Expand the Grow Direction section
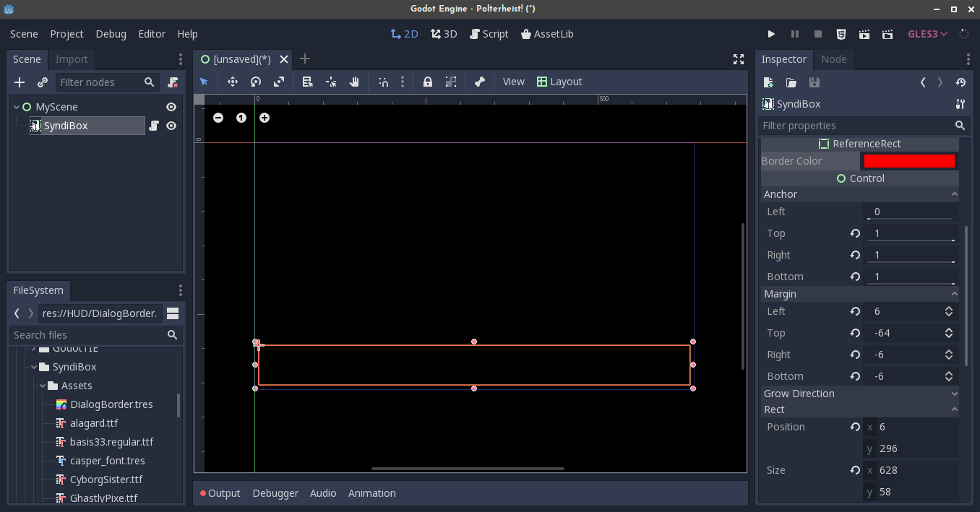This screenshot has width=980, height=512. pyautogui.click(x=860, y=394)
